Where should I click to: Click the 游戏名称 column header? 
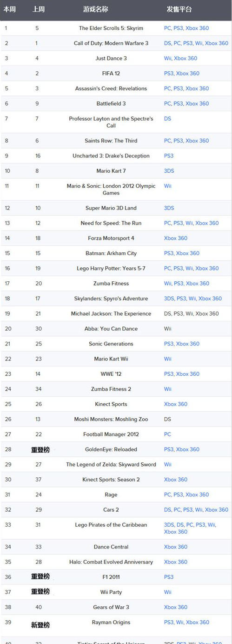point(96,9)
